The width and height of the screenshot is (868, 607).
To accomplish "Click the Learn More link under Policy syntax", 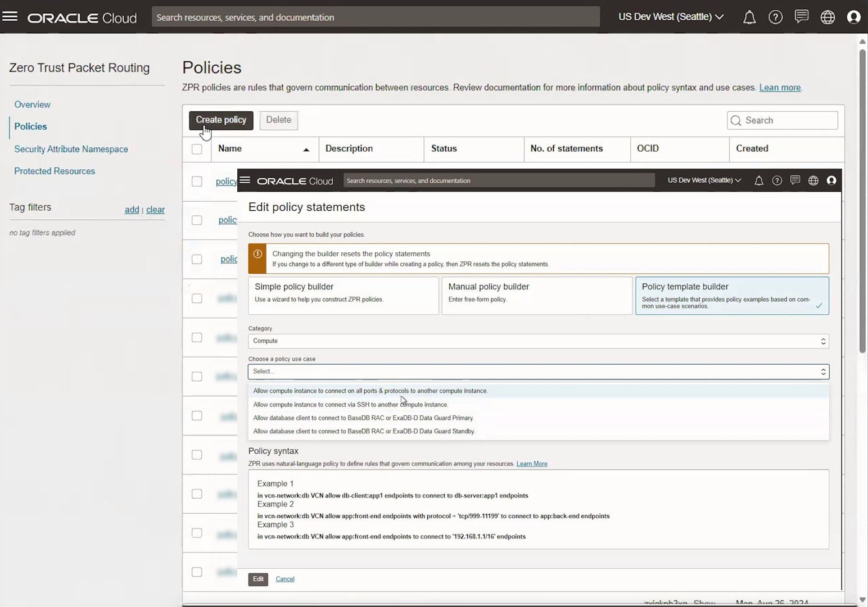I will [x=531, y=463].
